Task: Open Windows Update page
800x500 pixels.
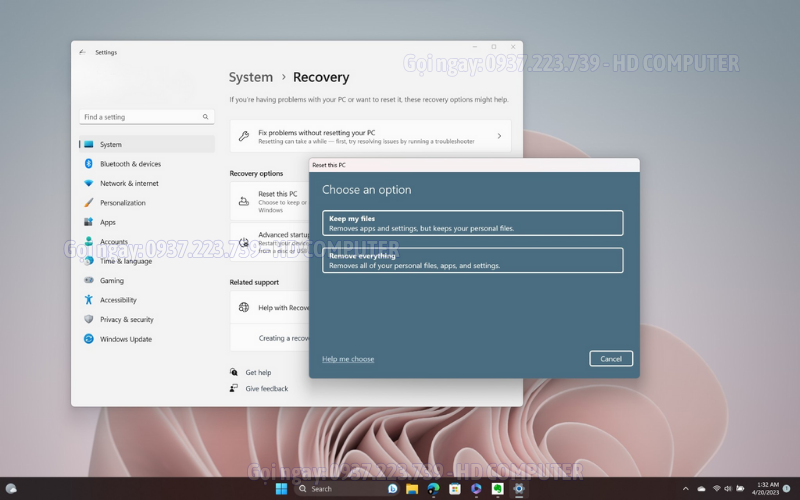Action: [x=126, y=339]
